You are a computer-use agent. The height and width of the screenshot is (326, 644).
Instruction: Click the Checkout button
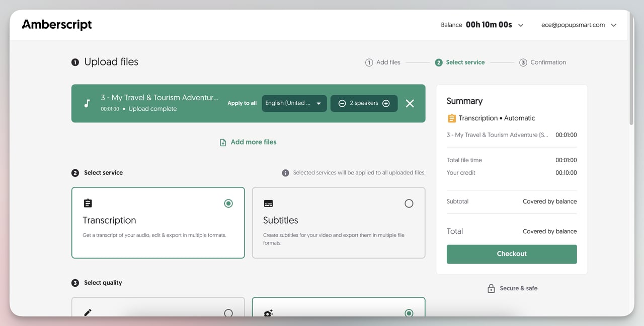pyautogui.click(x=511, y=253)
